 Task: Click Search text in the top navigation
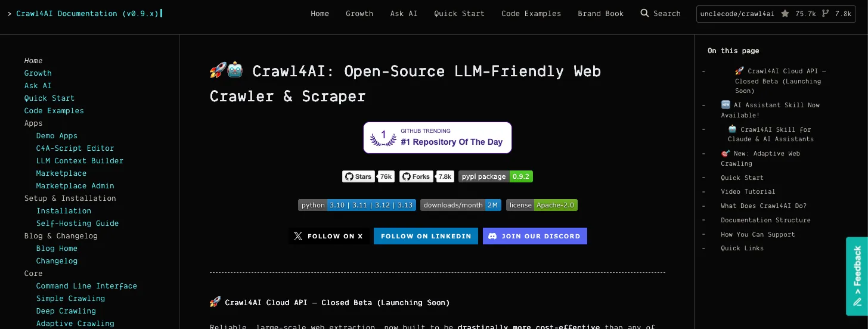coord(667,13)
